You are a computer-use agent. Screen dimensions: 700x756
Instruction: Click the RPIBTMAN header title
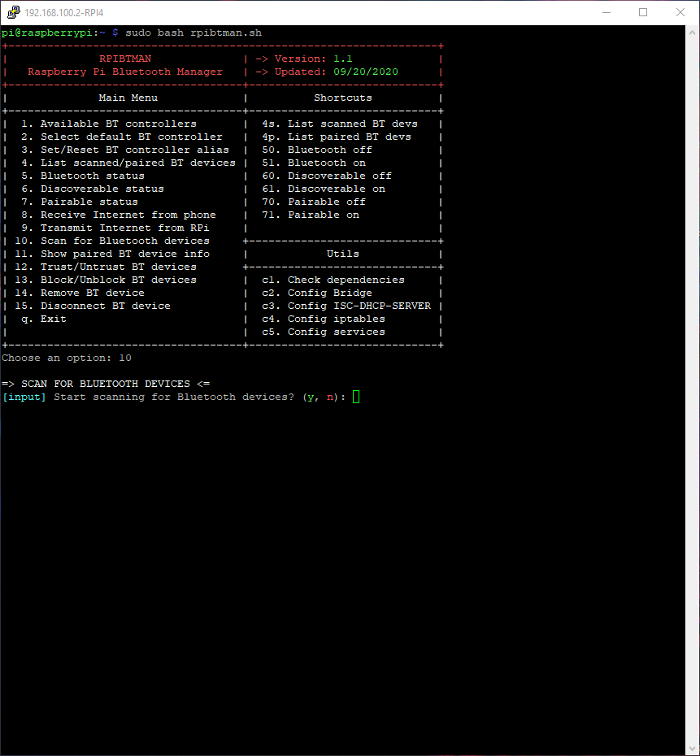click(125, 59)
